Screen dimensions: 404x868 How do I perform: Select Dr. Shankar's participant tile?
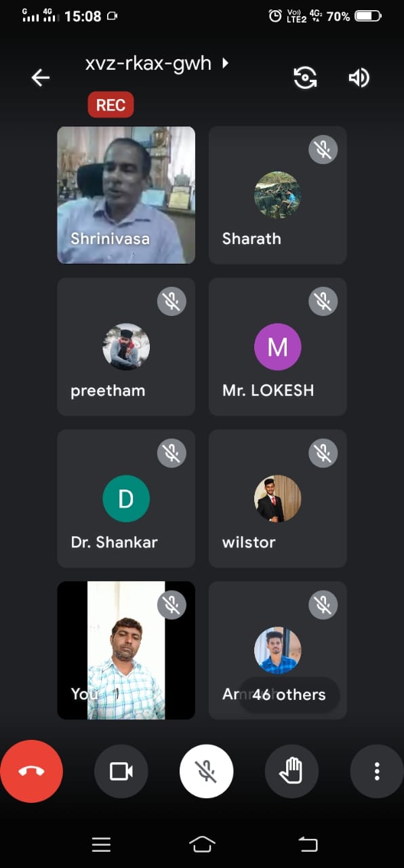(x=126, y=498)
